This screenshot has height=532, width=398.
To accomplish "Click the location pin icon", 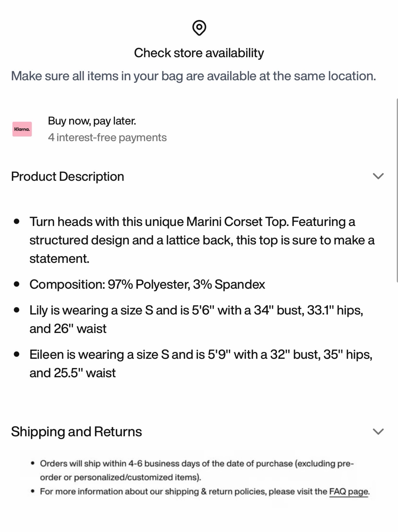I will [199, 28].
